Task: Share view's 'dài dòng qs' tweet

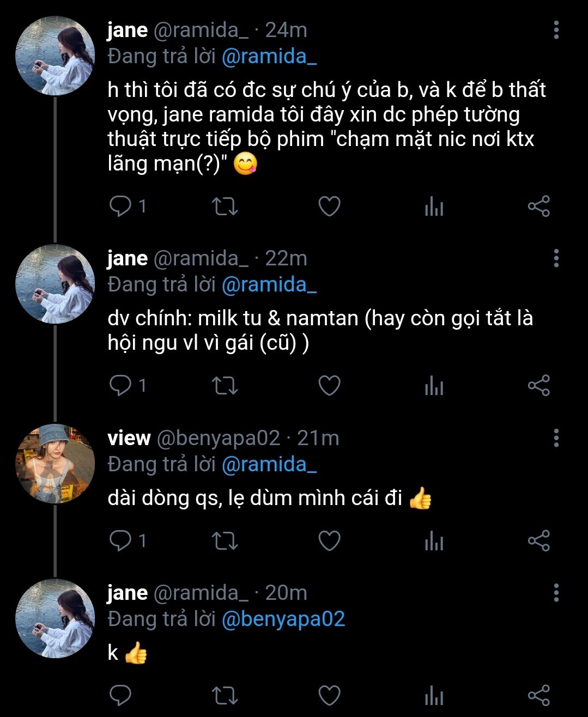Action: (x=538, y=540)
